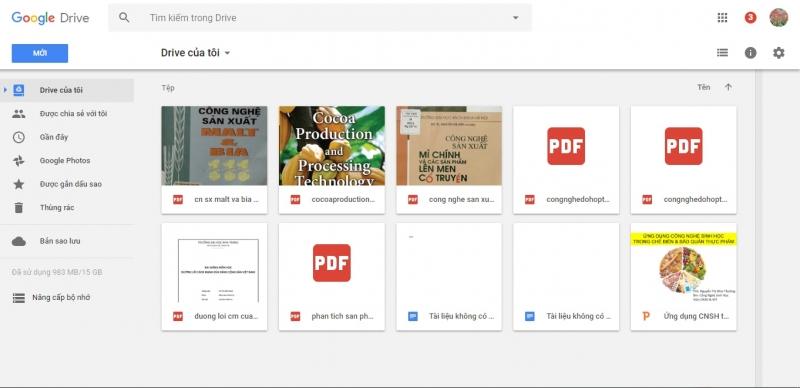Click the starred star icon

[x=18, y=184]
